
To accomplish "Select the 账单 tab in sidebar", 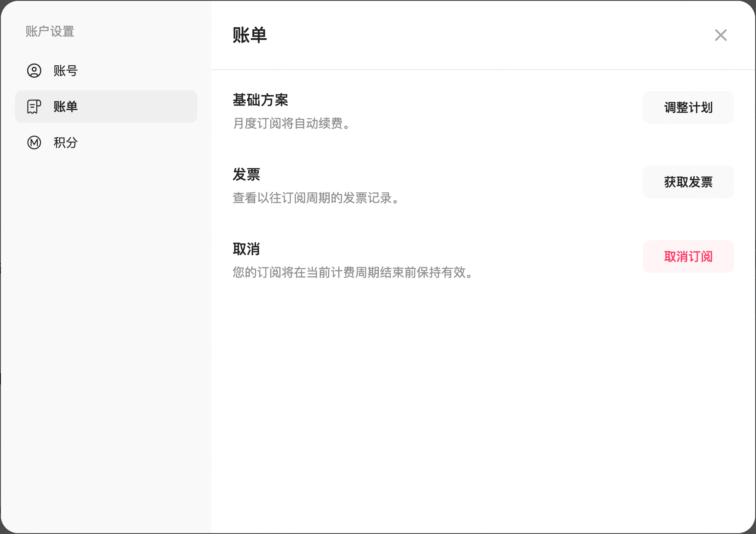I will pyautogui.click(x=66, y=107).
